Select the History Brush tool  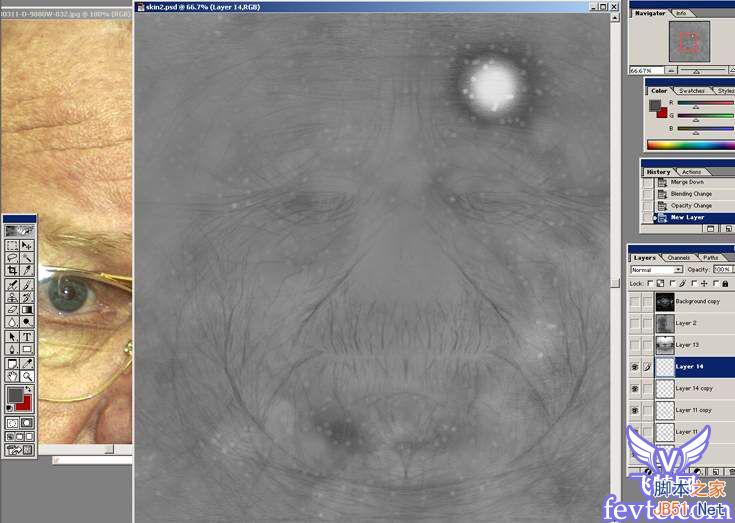[x=27, y=297]
